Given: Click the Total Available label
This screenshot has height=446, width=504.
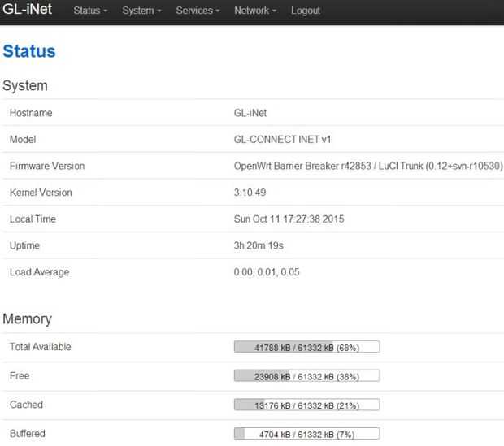Looking at the screenshot, I should [x=40, y=347].
